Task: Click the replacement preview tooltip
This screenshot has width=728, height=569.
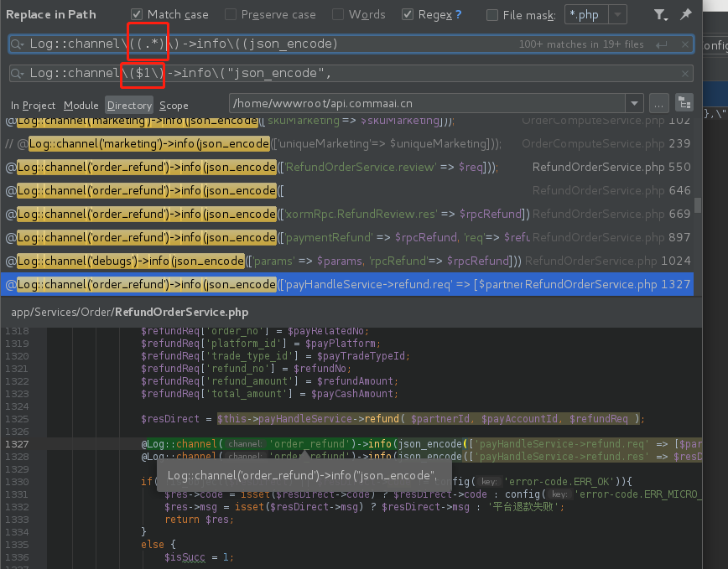Action: (x=304, y=475)
